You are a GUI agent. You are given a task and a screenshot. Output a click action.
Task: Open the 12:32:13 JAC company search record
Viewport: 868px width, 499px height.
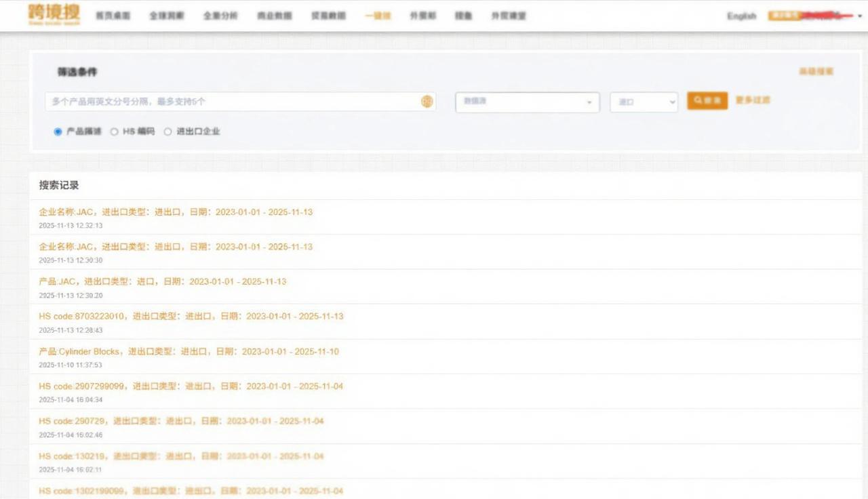coord(176,212)
